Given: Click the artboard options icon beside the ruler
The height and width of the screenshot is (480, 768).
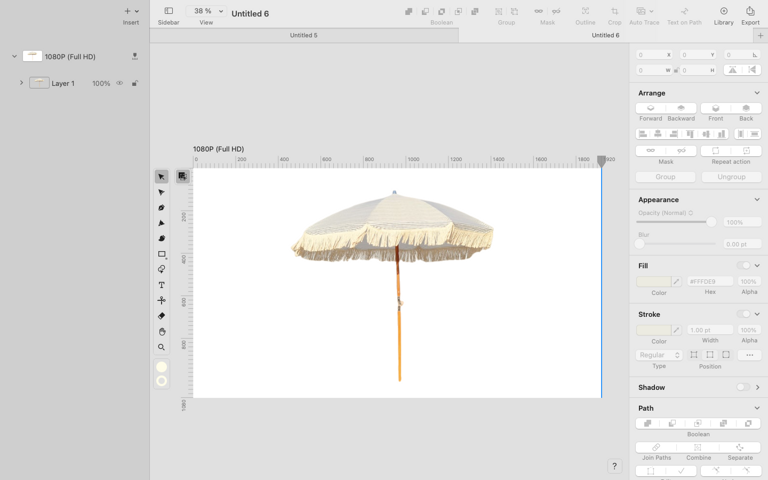Looking at the screenshot, I should coord(183,176).
